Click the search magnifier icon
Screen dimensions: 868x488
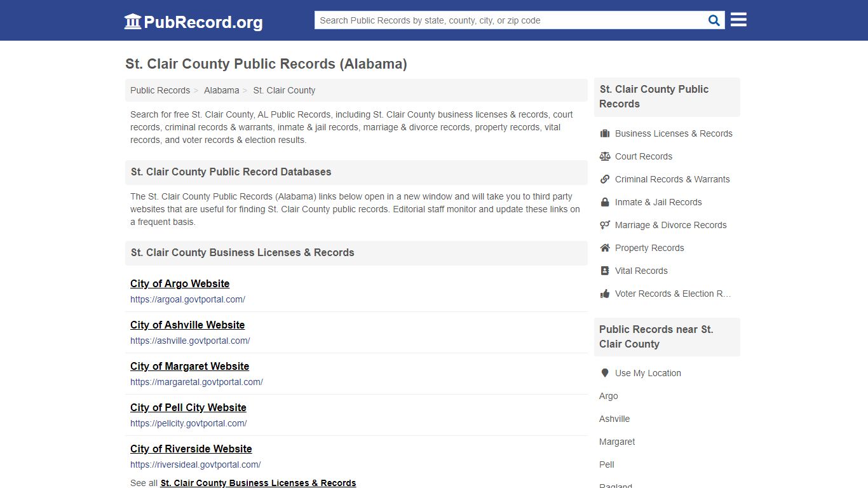tap(714, 20)
